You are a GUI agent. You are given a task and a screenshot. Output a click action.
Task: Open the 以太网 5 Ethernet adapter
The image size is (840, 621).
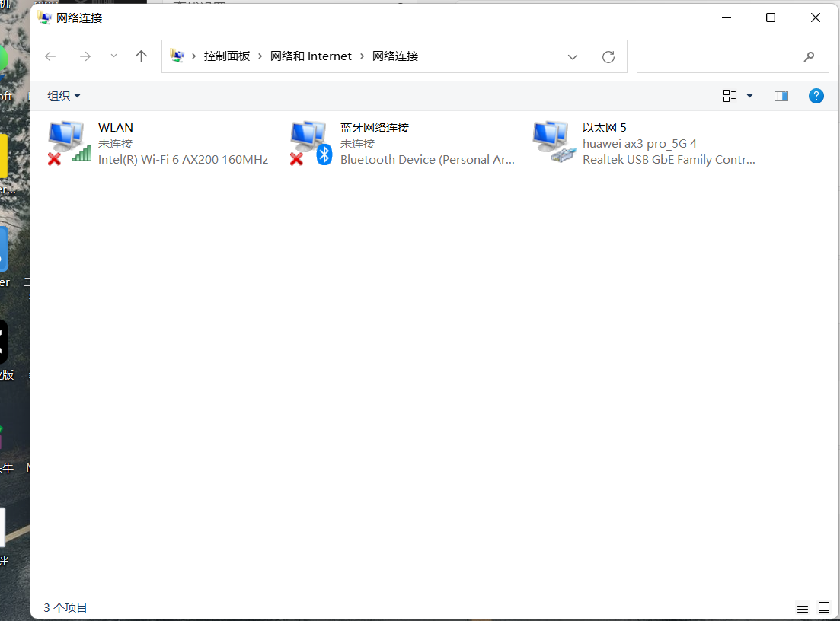point(604,127)
